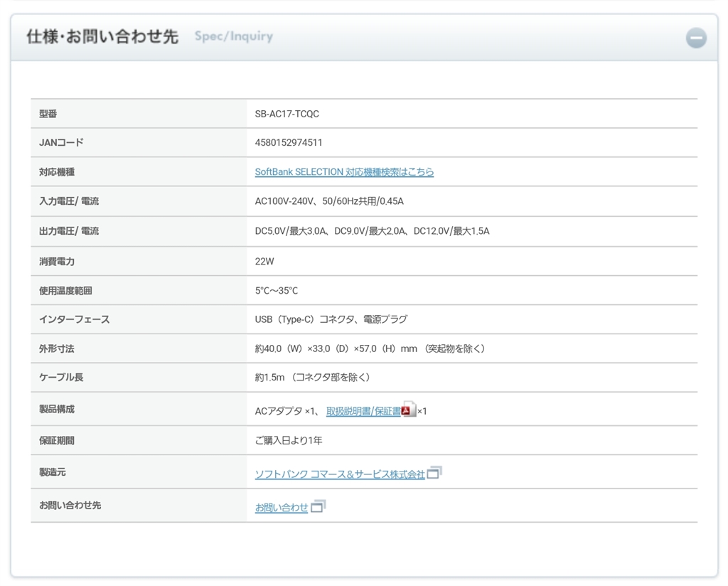The image size is (728, 586).
Task: Click the new-window icon beside お問い合わせ
Action: pyautogui.click(x=318, y=506)
